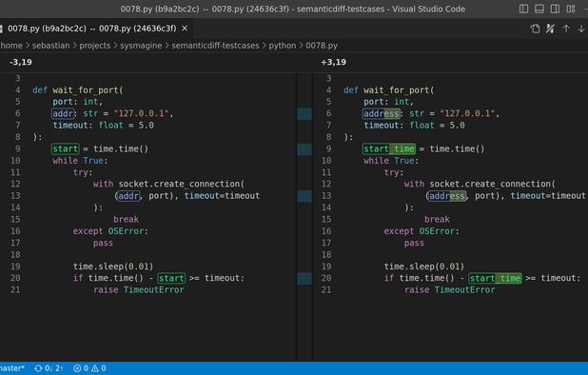Go to previous change with up arrow
Screen dimensions: 588x375
pyautogui.click(x=566, y=29)
